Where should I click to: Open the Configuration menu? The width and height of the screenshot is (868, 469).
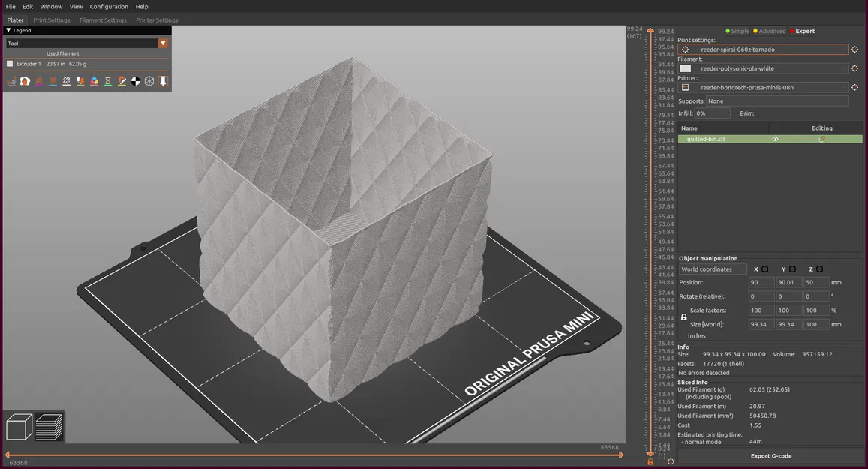pyautogui.click(x=108, y=6)
